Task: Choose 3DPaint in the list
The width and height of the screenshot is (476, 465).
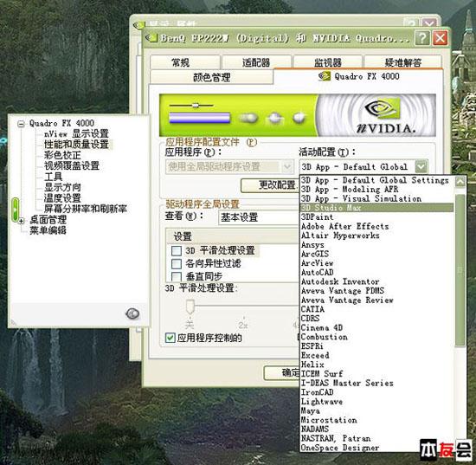Action: (x=377, y=216)
